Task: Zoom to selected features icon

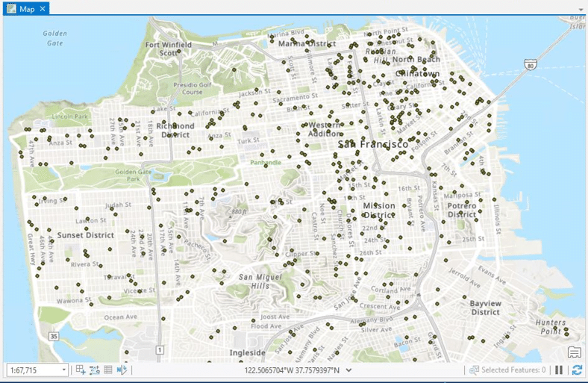Action: 474,370
